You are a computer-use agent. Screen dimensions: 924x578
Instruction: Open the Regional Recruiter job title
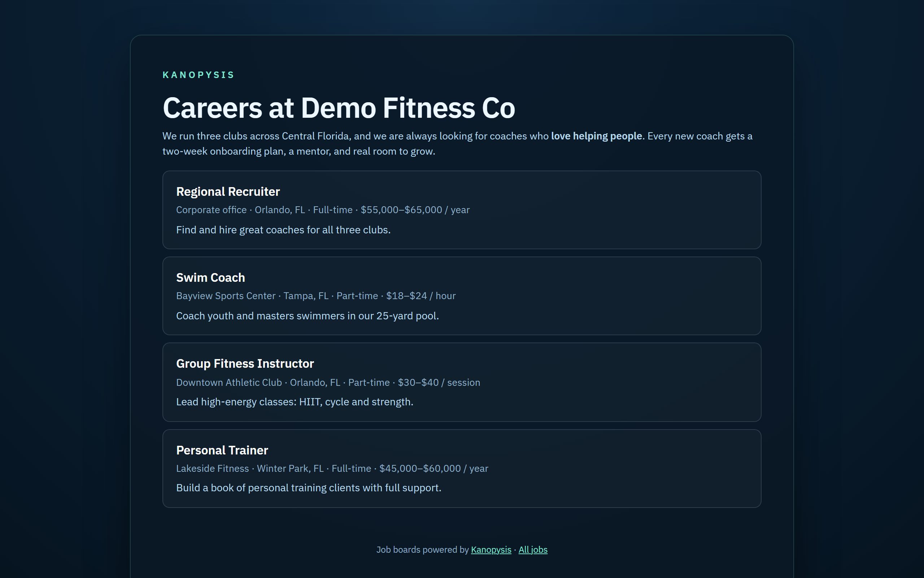pos(228,191)
